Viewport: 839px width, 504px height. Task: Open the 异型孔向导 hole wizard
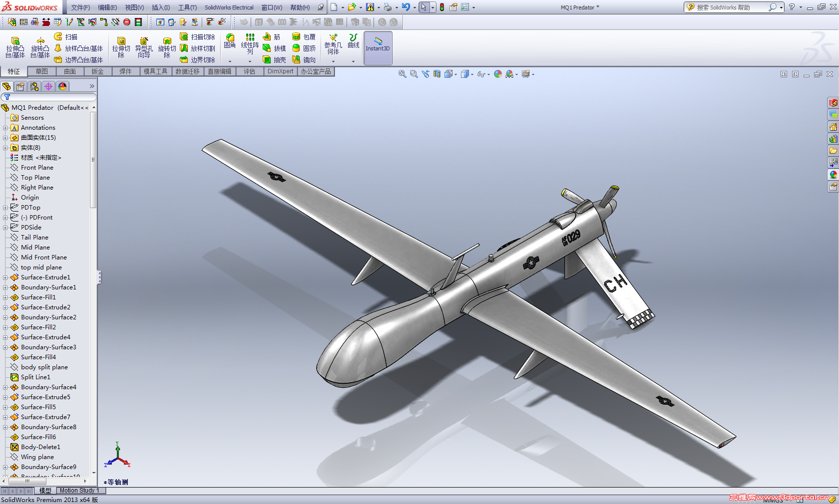point(144,47)
